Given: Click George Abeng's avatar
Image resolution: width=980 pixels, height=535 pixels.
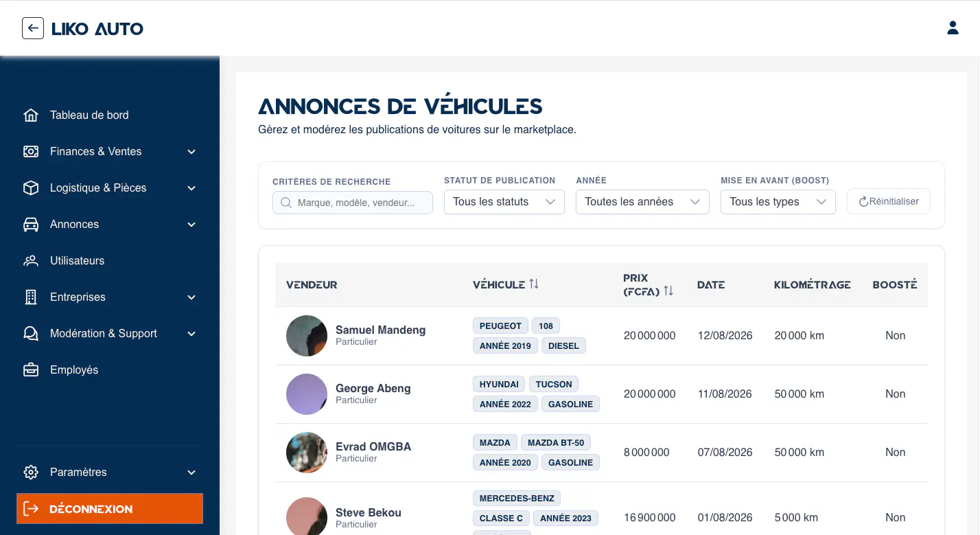Looking at the screenshot, I should pos(307,394).
